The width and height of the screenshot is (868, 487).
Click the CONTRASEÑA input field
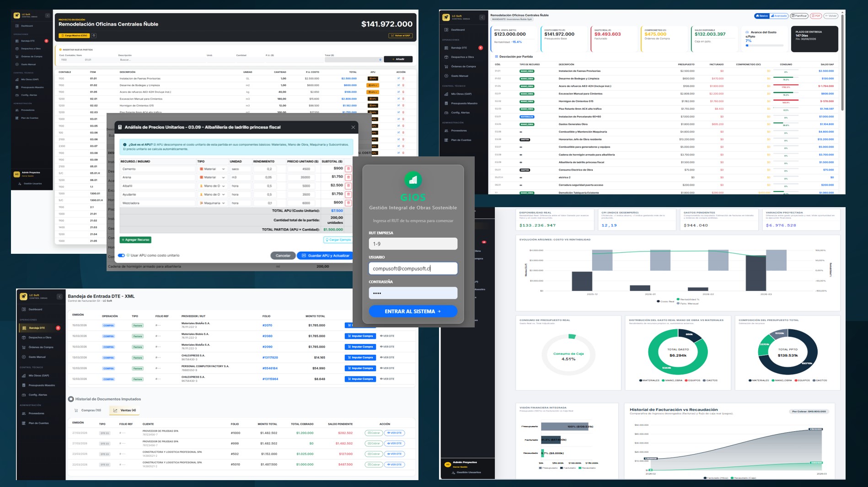413,293
